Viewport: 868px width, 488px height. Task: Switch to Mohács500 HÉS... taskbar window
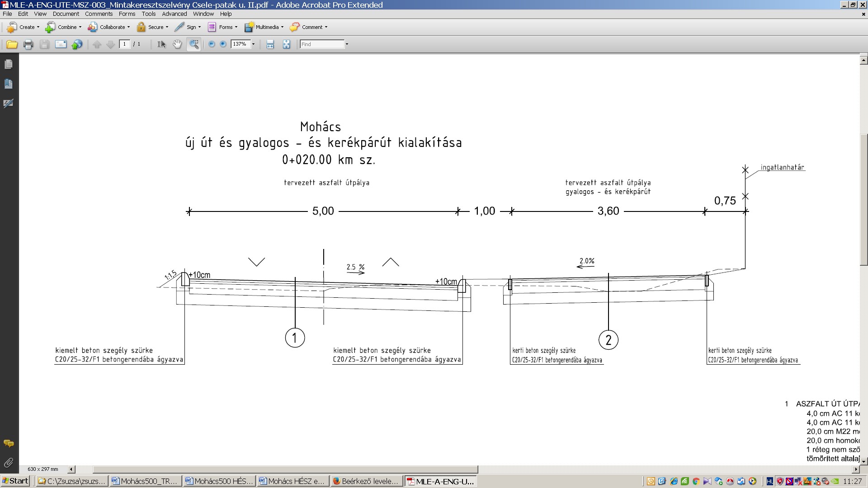[x=219, y=481]
